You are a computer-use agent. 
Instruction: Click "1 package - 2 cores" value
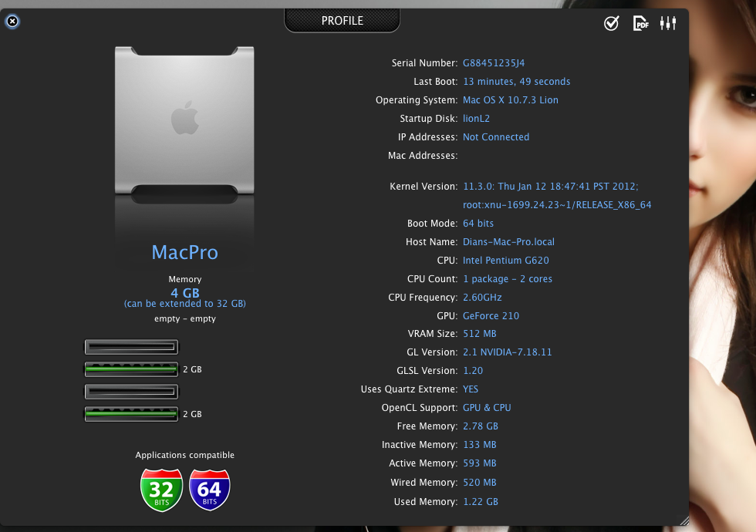click(x=508, y=279)
